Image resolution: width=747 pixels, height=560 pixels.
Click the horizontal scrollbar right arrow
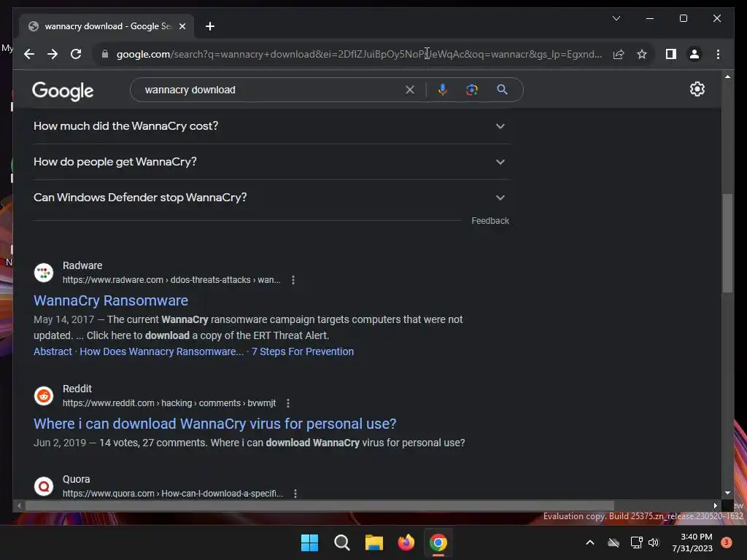(x=715, y=506)
